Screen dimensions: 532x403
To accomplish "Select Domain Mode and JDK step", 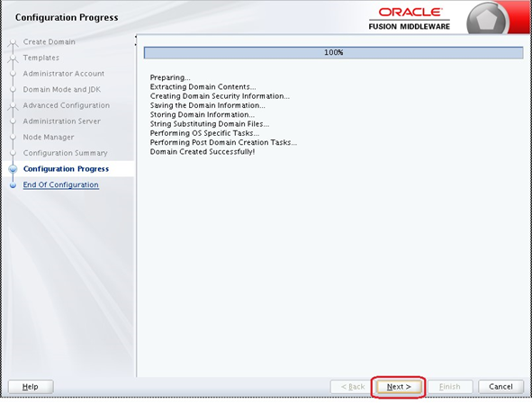I will [62, 89].
